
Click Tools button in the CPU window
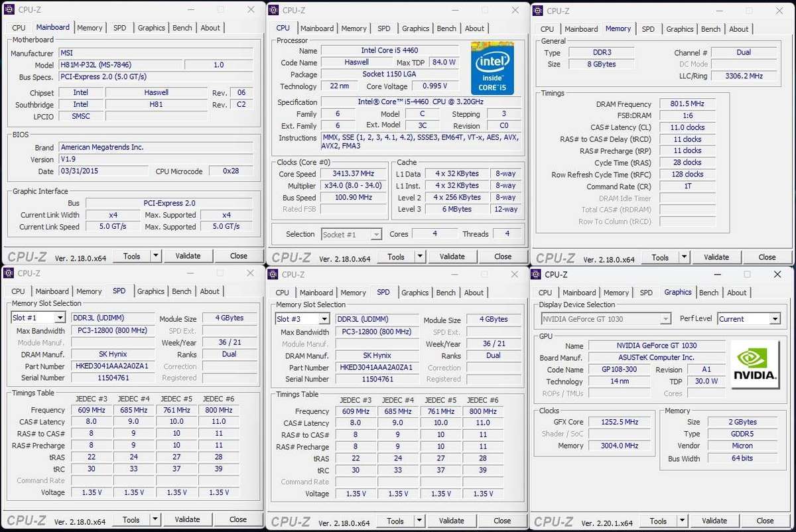(x=396, y=257)
